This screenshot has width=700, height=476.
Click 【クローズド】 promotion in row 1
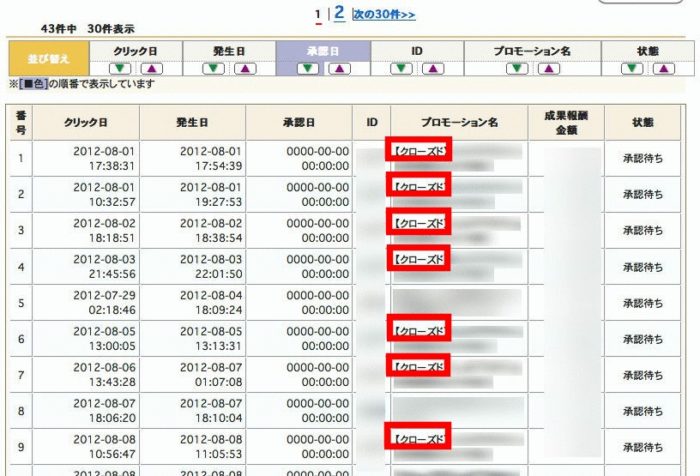[x=420, y=150]
